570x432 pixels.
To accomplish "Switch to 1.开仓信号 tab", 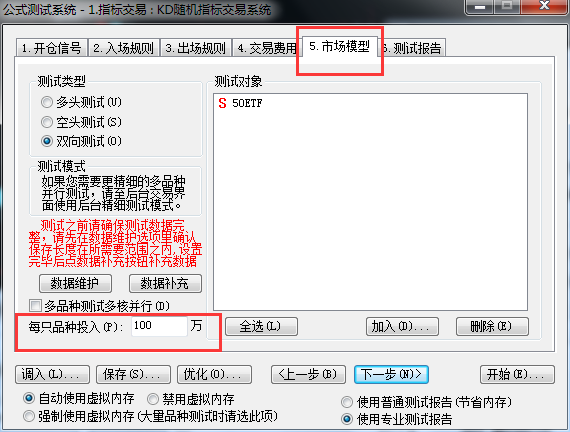I will click(51, 48).
